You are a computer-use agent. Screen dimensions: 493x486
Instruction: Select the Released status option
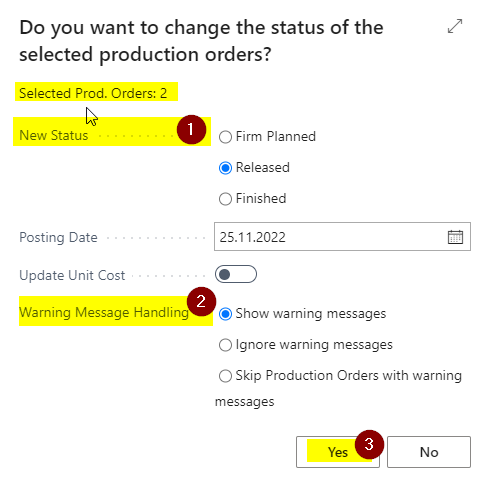pos(225,168)
